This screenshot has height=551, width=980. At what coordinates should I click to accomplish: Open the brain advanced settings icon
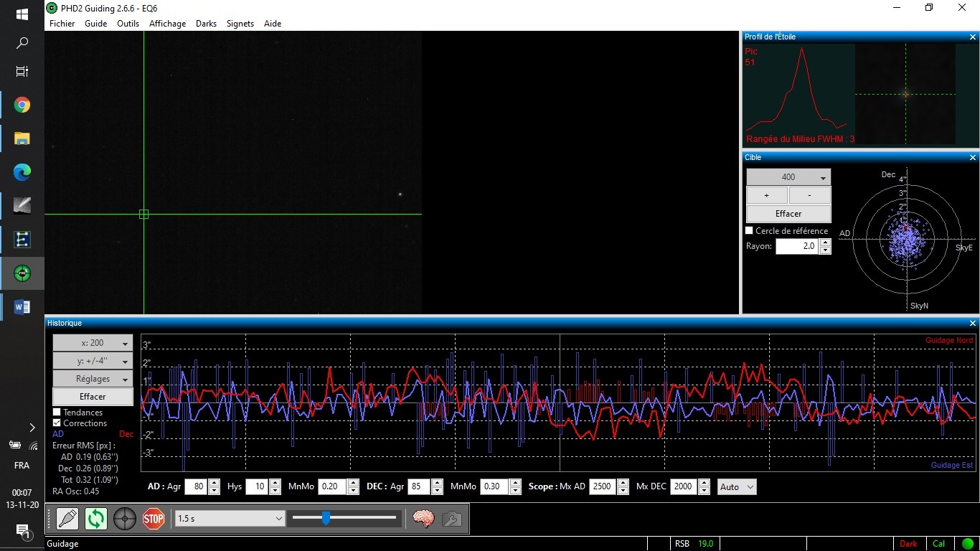pos(423,518)
